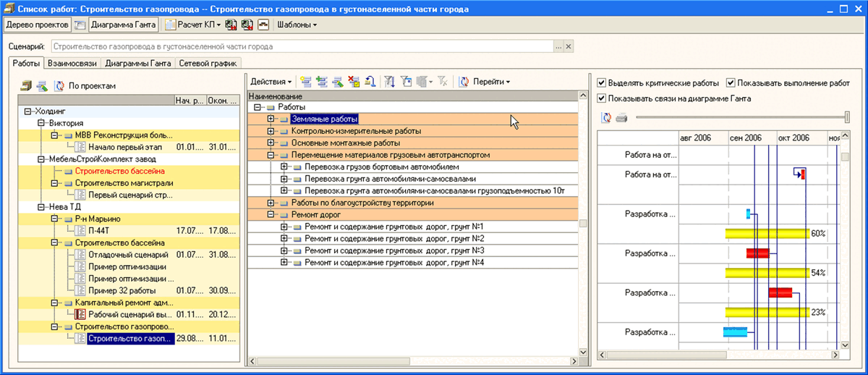Screen dimensions: 868x375
Task: Click the dash icon before Шаблоны
Action: 263,25
